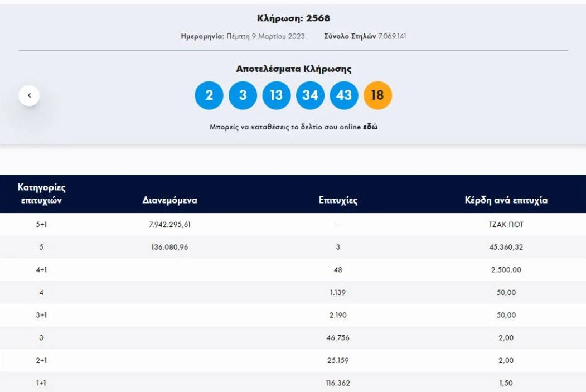Open the online ticket link 'εδώ'
This screenshot has height=392, width=586.
(x=370, y=127)
